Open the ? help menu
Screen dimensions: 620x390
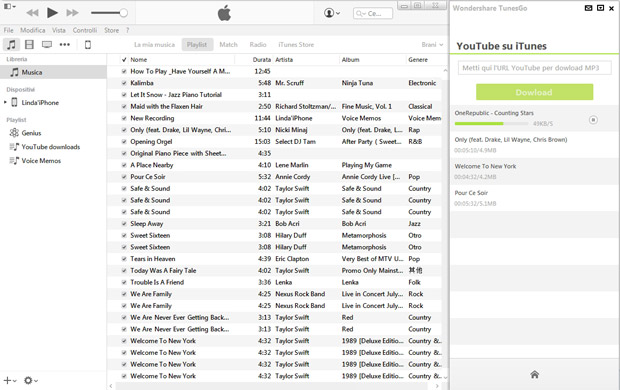coord(127,30)
